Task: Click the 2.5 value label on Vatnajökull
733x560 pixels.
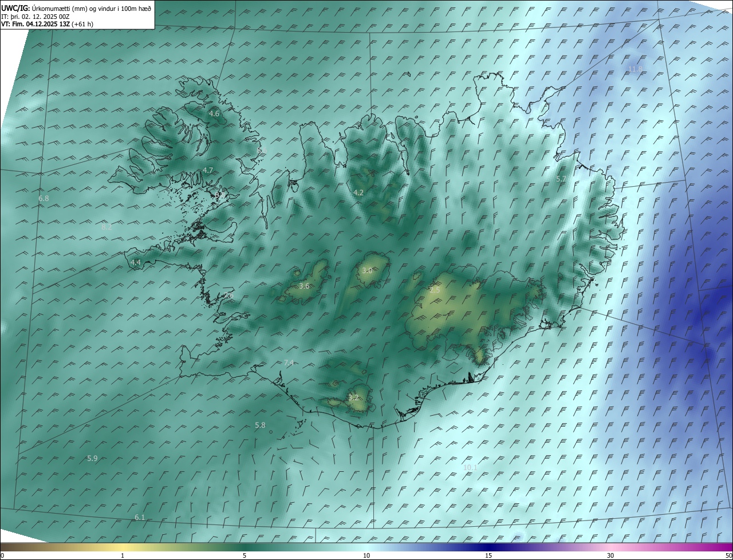Action: point(435,290)
